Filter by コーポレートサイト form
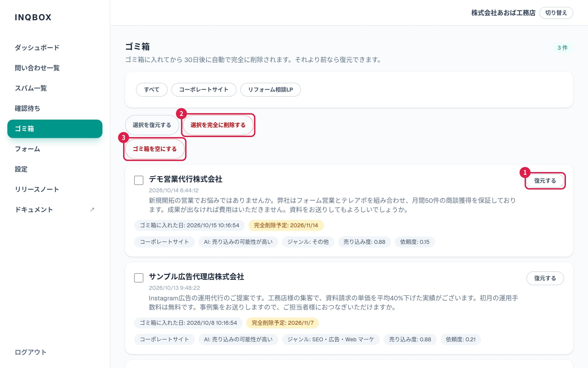 tap(204, 89)
